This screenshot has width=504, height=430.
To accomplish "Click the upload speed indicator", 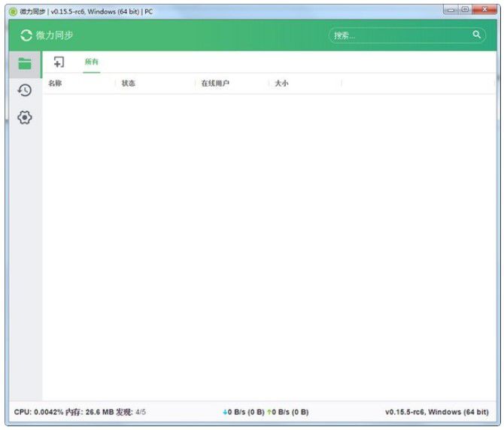I will 287,412.
